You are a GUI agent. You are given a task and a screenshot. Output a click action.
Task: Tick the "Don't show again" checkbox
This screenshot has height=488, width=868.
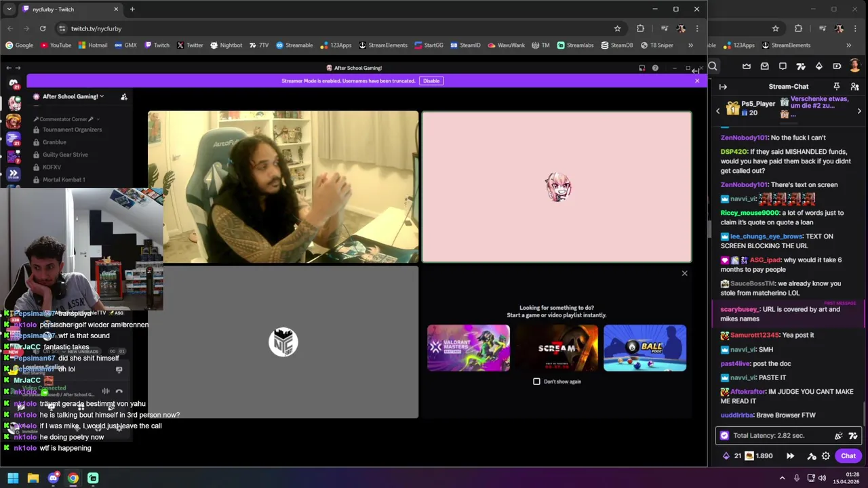[536, 382]
